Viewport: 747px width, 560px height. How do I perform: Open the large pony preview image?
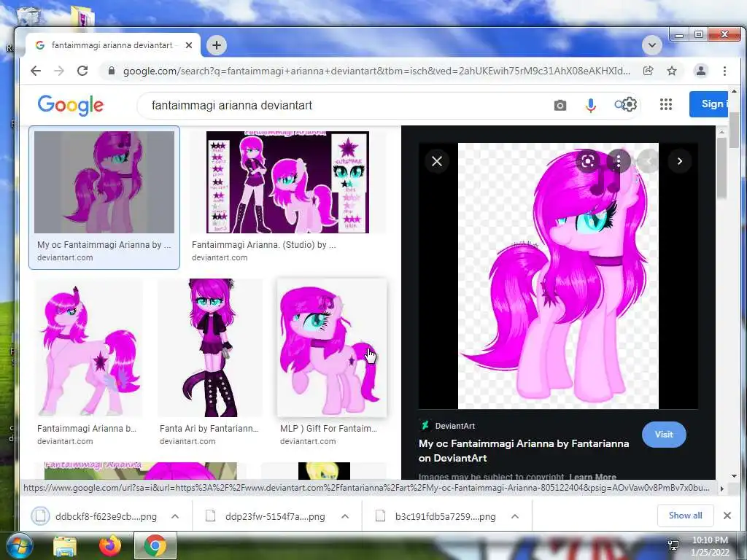pyautogui.click(x=558, y=276)
